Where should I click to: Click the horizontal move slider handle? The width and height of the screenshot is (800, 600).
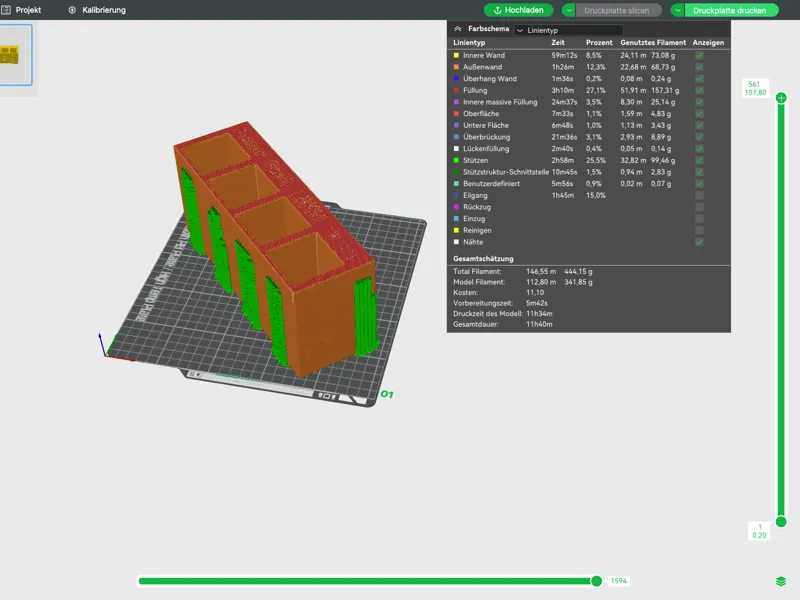point(596,581)
